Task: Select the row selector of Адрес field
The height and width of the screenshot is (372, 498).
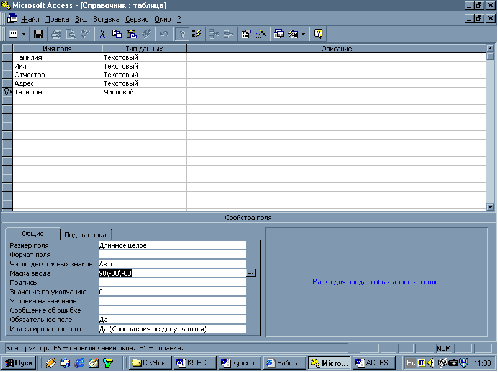Action: coord(7,83)
